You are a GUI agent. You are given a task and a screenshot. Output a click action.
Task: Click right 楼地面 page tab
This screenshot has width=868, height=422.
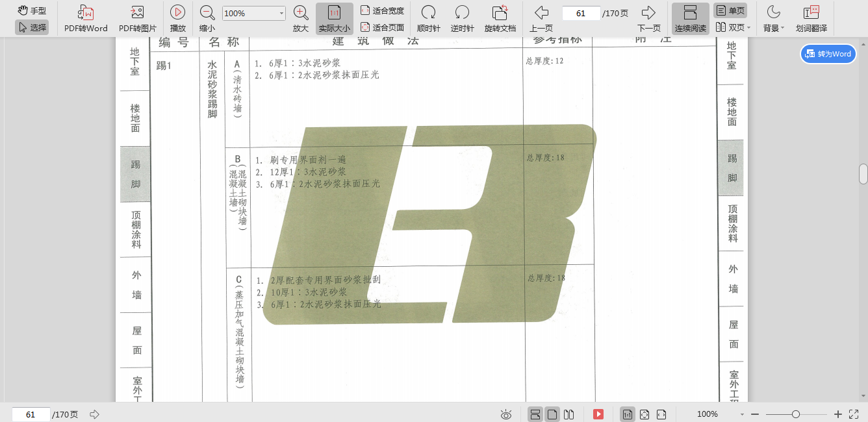click(x=732, y=112)
